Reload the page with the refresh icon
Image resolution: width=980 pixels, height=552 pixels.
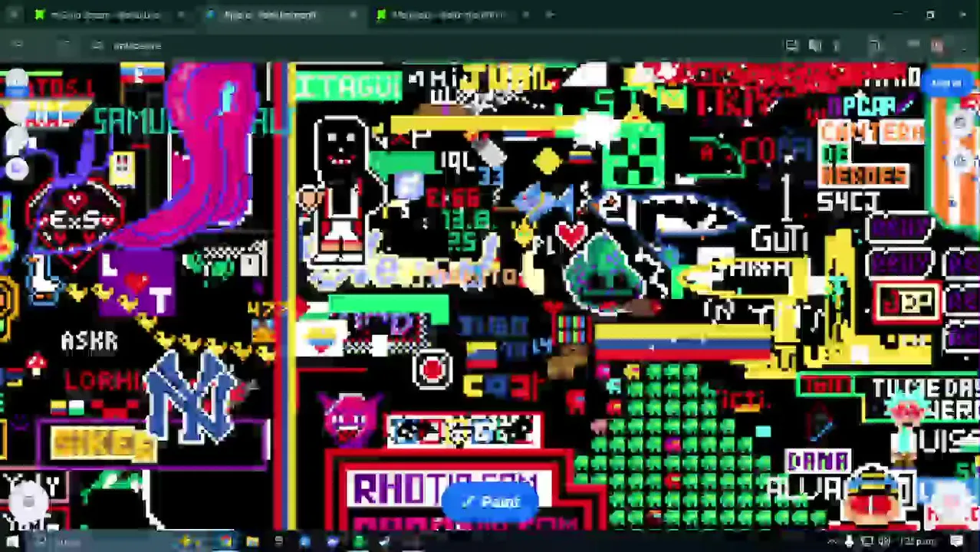(x=66, y=46)
